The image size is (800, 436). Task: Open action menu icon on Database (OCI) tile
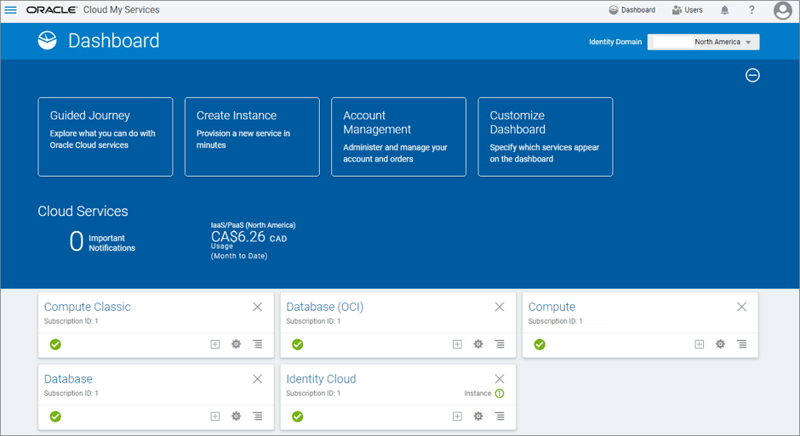pos(499,344)
